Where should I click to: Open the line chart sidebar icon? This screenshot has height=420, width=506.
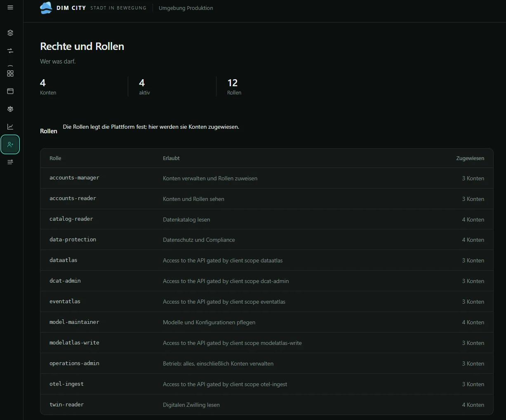click(x=10, y=127)
